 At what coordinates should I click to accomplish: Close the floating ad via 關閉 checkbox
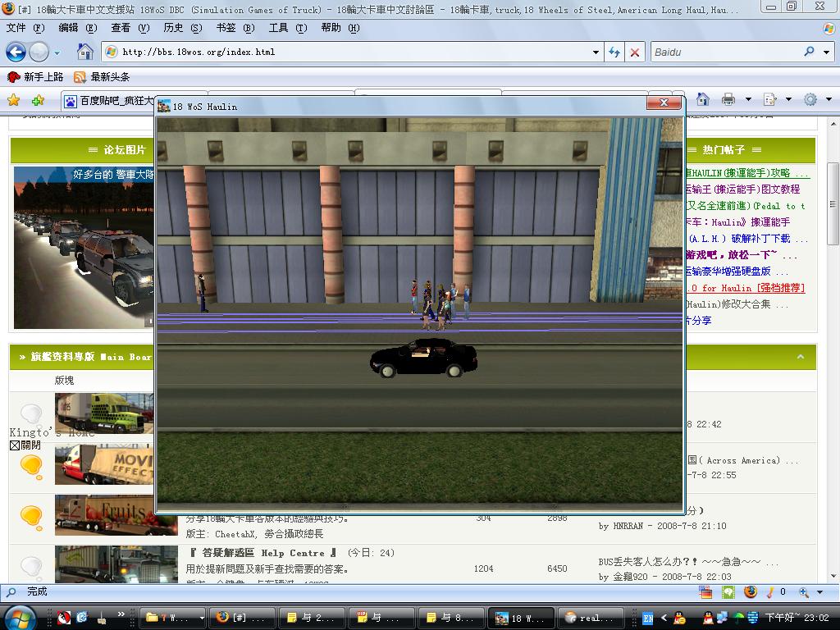pyautogui.click(x=15, y=445)
